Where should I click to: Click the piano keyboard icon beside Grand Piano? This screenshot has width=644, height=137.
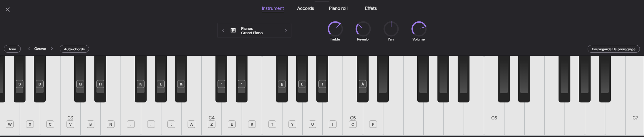pyautogui.click(x=233, y=30)
